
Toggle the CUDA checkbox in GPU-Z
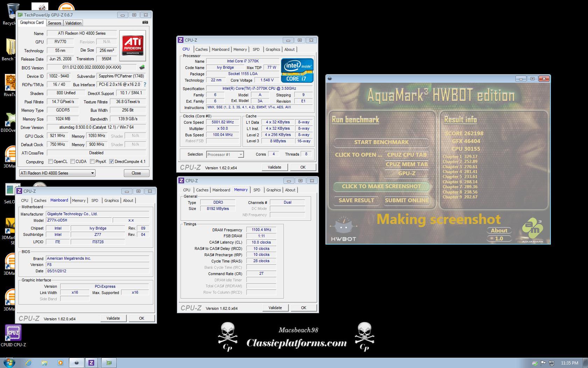[72, 162]
